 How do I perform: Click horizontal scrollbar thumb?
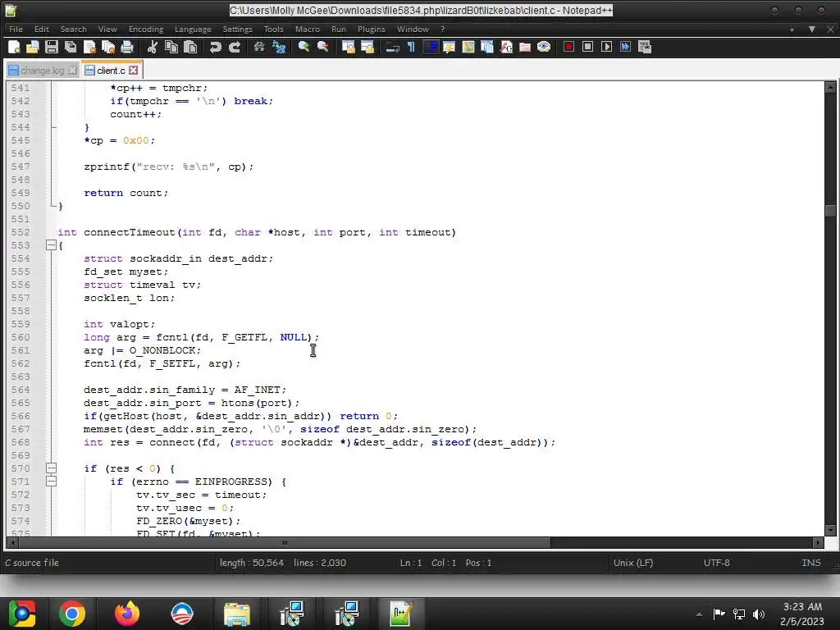coord(285,543)
